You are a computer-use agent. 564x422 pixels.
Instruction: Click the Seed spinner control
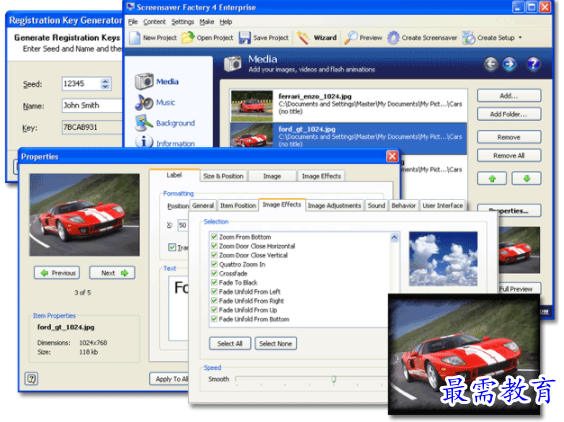(105, 84)
